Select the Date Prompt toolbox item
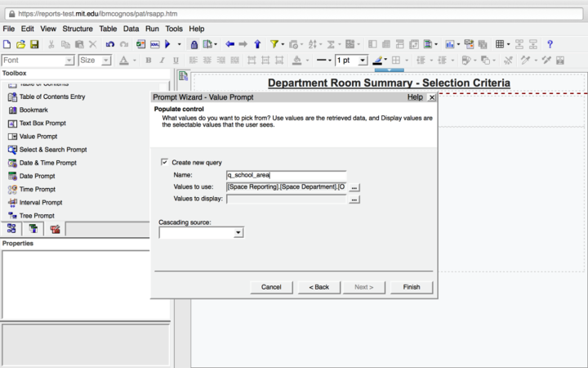 (x=37, y=176)
